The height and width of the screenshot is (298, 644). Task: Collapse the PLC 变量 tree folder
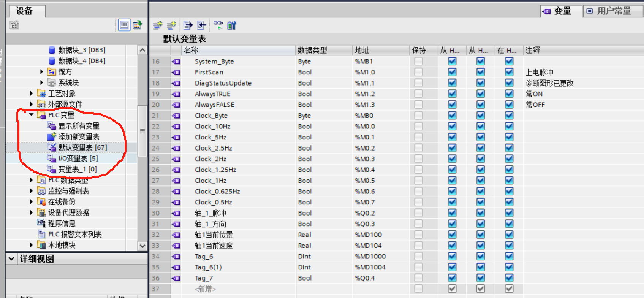[x=32, y=115]
